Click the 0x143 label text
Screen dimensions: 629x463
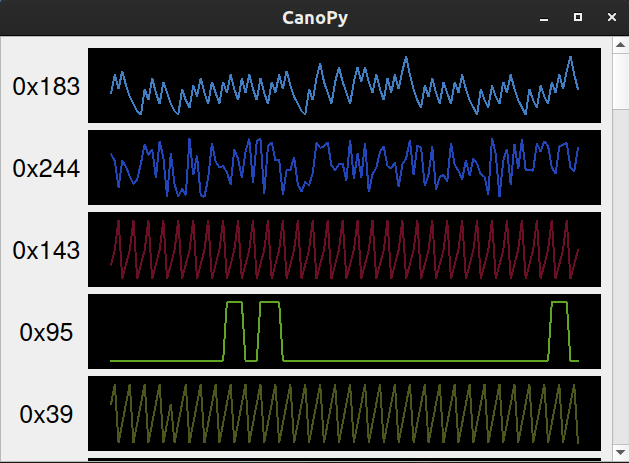tap(46, 250)
